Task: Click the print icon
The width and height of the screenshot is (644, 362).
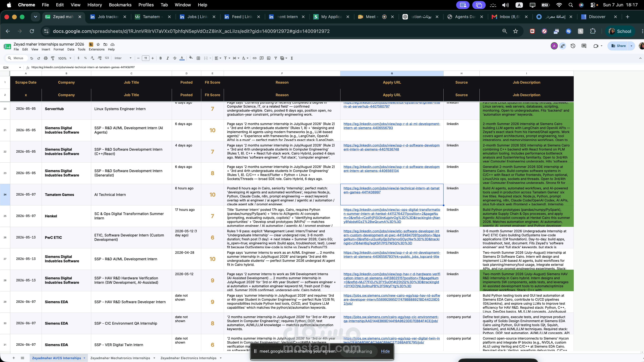Action: (x=45, y=58)
